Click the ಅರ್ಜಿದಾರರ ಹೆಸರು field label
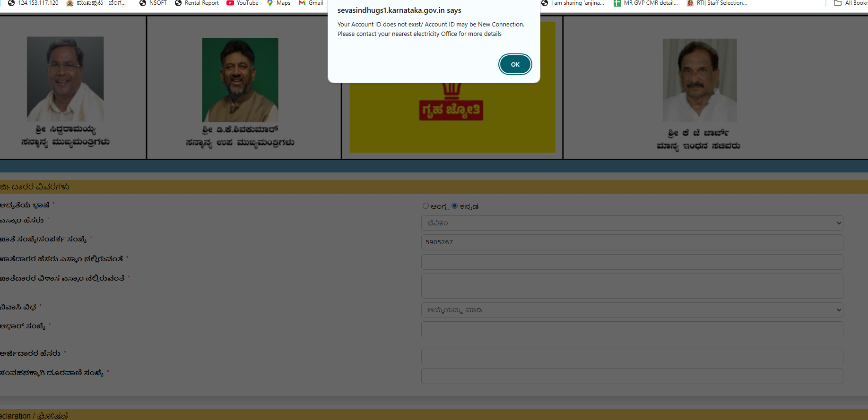 30,353
